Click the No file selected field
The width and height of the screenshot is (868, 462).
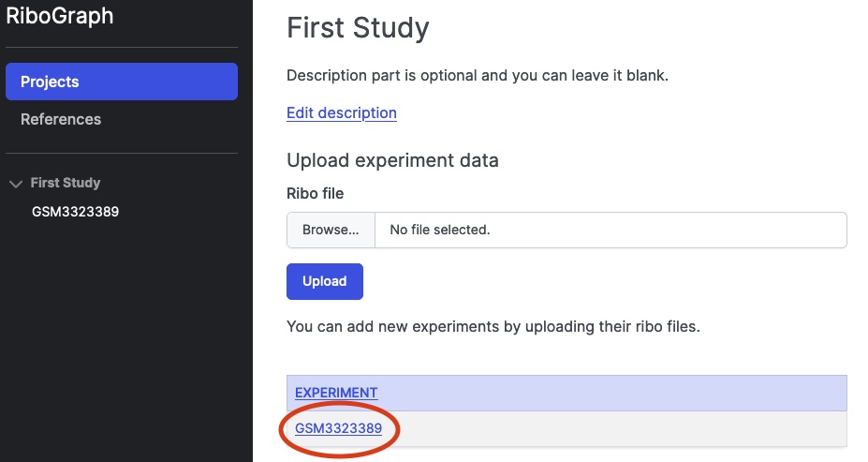click(611, 230)
